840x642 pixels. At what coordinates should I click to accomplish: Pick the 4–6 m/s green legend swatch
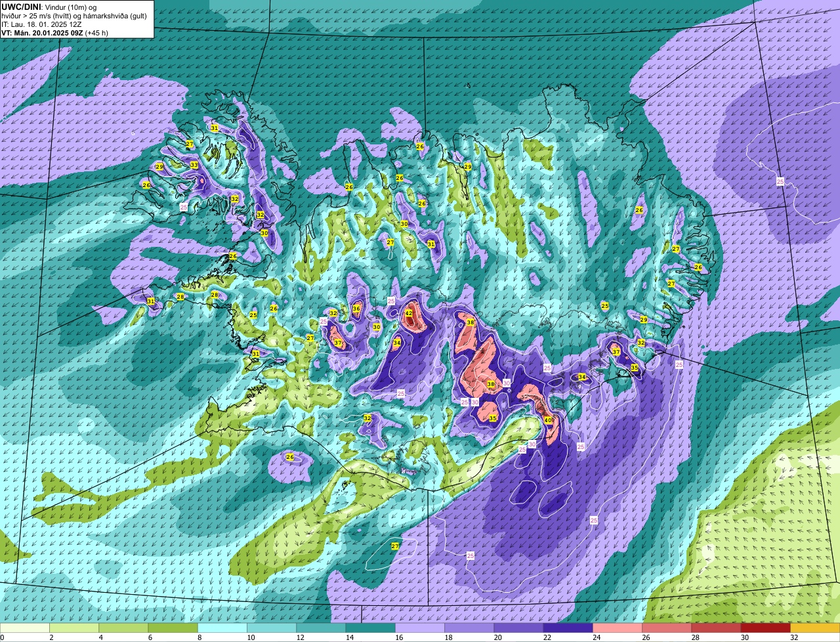coord(124,628)
